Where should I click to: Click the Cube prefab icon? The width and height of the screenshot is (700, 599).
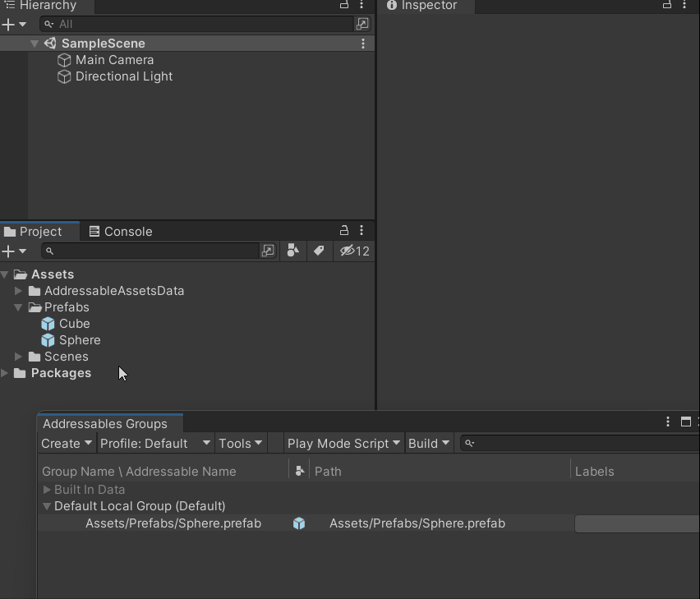coord(48,324)
